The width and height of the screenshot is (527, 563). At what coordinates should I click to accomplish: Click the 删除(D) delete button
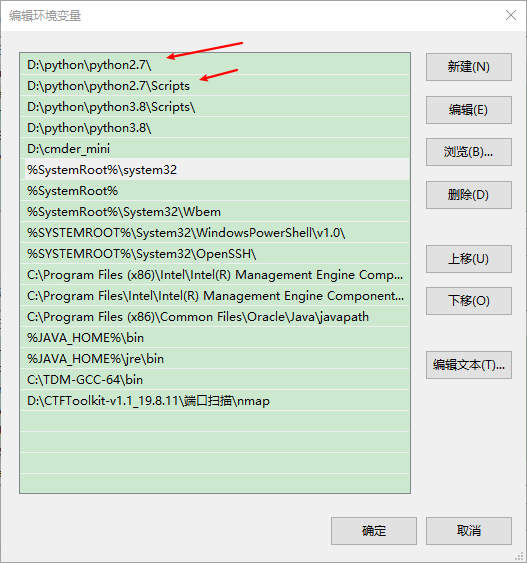pyautogui.click(x=468, y=195)
